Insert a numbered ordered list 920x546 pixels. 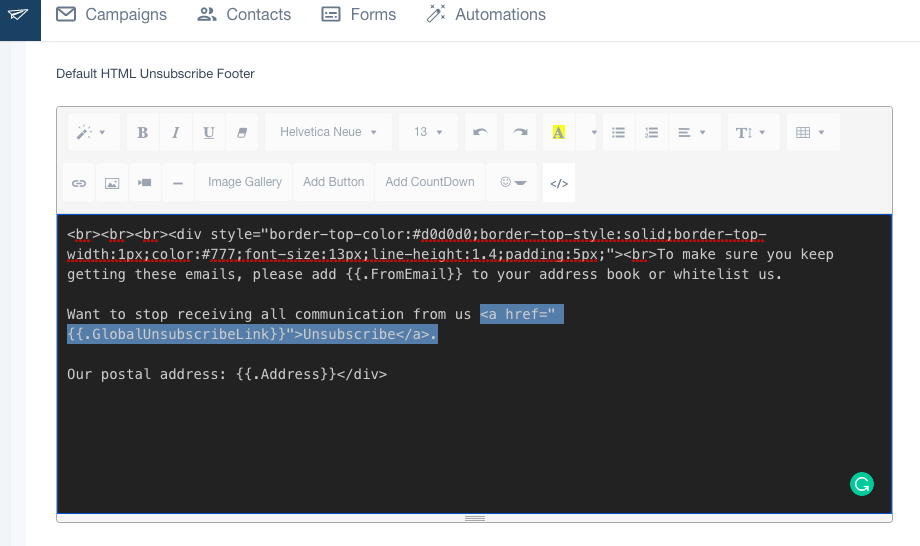(x=652, y=132)
